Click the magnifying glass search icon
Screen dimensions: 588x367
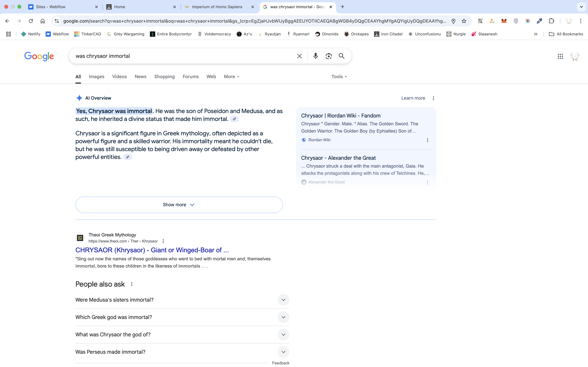pyautogui.click(x=341, y=56)
